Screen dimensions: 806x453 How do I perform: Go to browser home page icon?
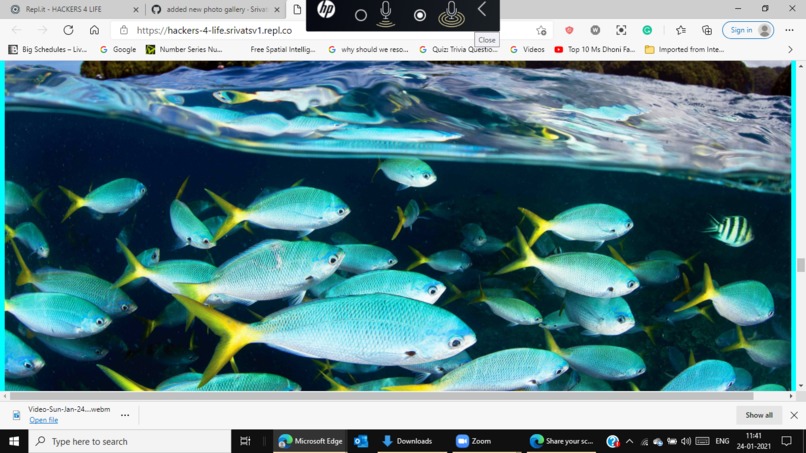coord(94,30)
